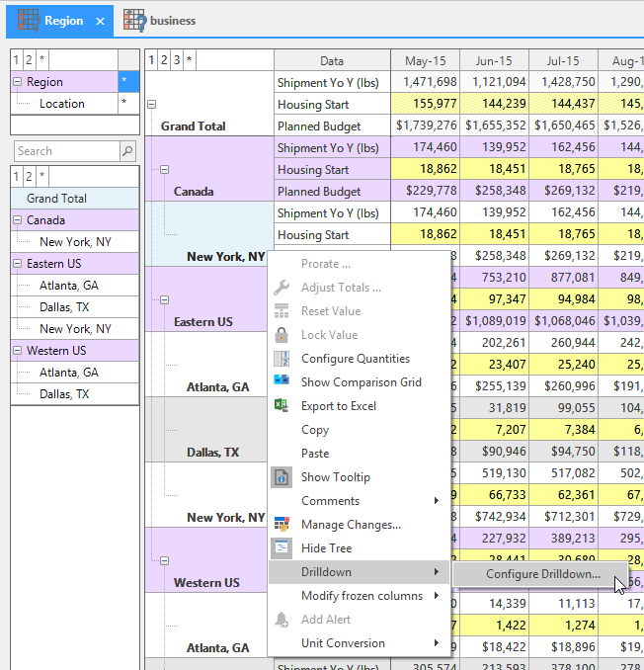Click cell value $1,739,276
Viewport: 644px width, 670px height.
[x=426, y=126]
